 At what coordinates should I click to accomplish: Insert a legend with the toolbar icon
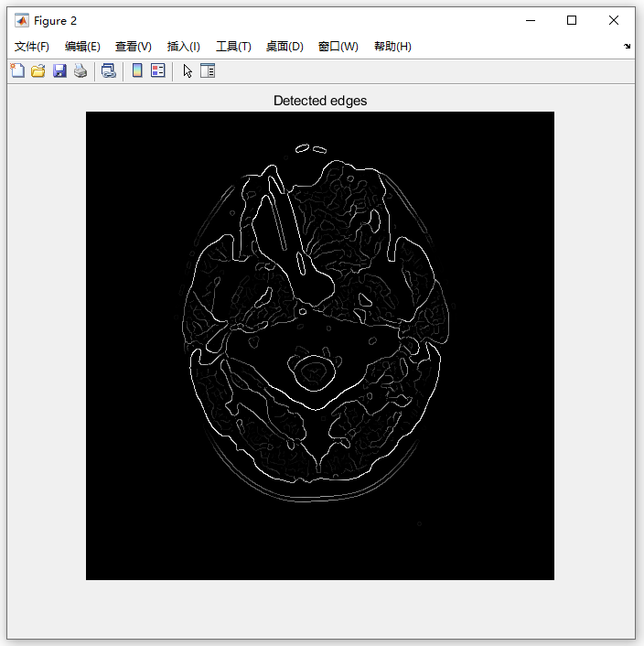click(158, 70)
